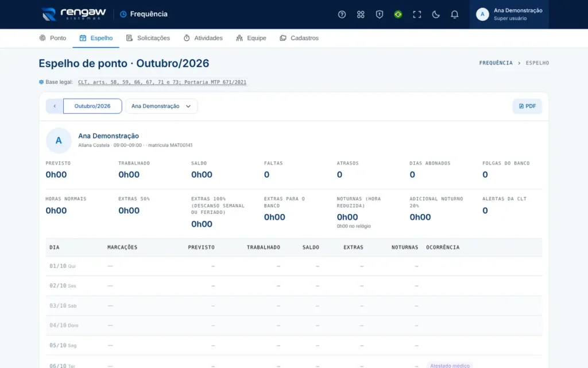Select the Espelho tab
Image resolution: width=588 pixels, height=368 pixels.
pos(96,38)
